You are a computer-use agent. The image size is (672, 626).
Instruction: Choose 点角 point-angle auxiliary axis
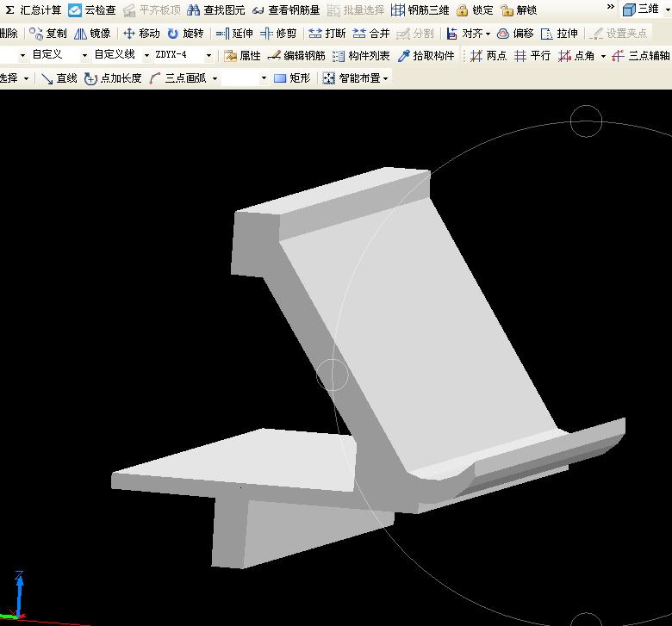point(576,56)
